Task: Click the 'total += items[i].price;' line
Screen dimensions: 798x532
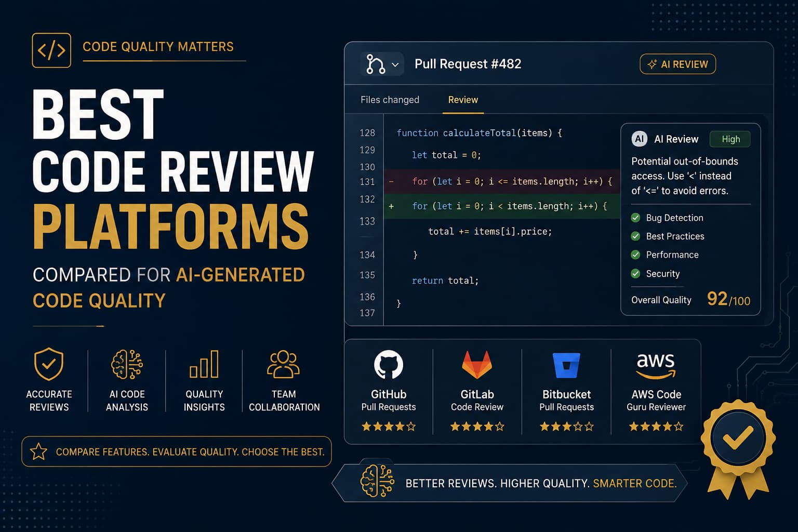Action: pyautogui.click(x=489, y=231)
